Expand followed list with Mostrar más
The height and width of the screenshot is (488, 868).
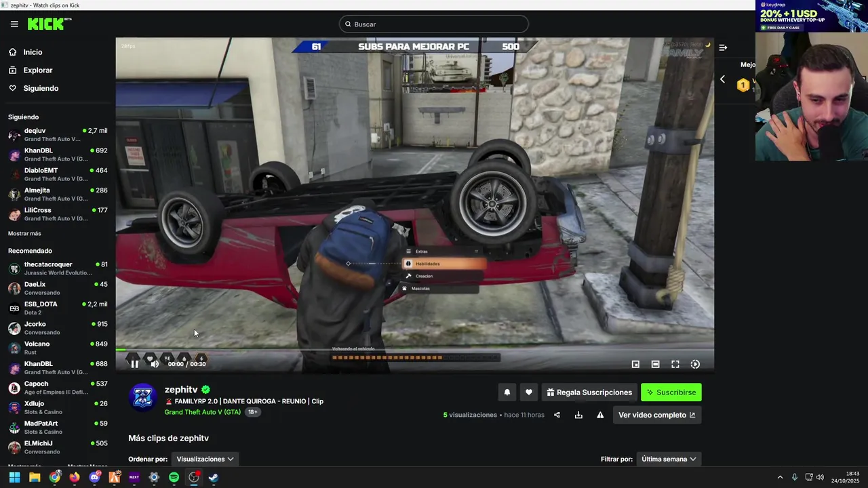[x=24, y=234]
